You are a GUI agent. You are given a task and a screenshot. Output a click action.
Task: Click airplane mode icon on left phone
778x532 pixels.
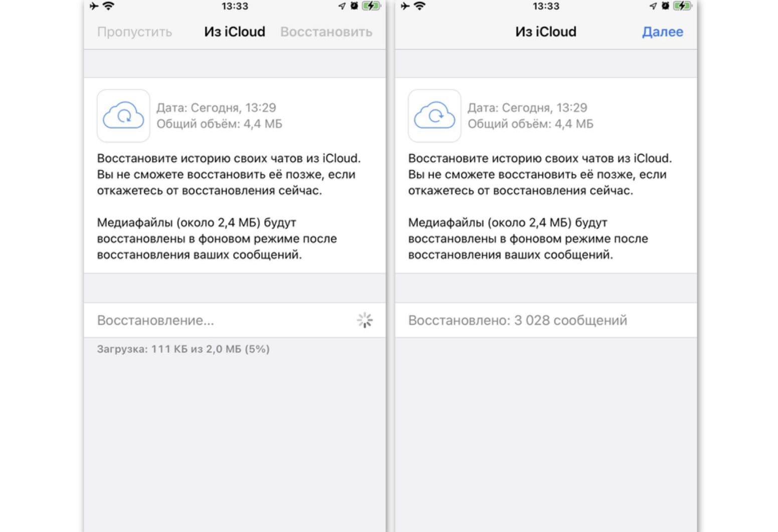94,6
